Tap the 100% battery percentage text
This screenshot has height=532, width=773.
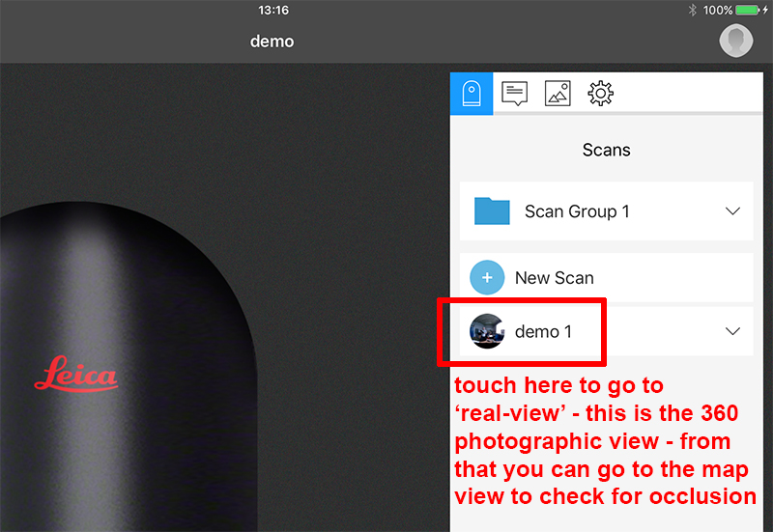[717, 10]
